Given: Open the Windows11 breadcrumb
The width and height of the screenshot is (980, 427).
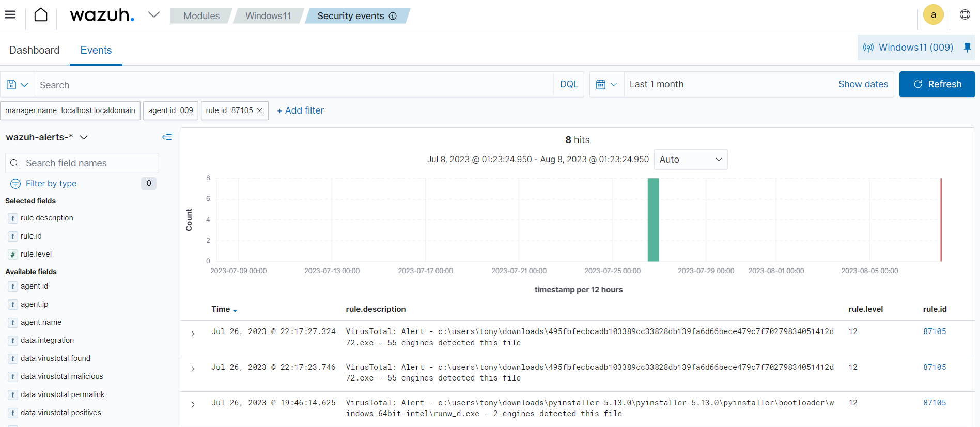Looking at the screenshot, I should click(268, 16).
